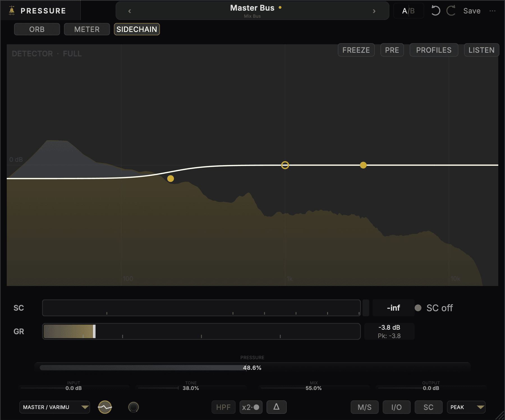
Task: Click the FREEZE button
Action: coord(356,50)
